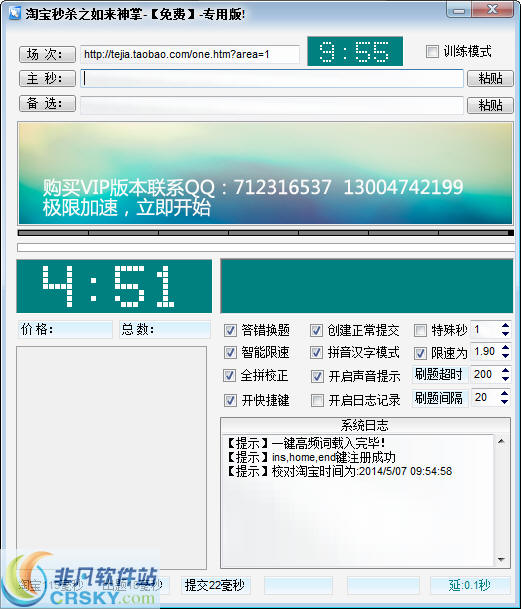Viewport: 521px width, 609px height.
Task: Click 粘贴 next to the 备选 field
Action: 490,105
